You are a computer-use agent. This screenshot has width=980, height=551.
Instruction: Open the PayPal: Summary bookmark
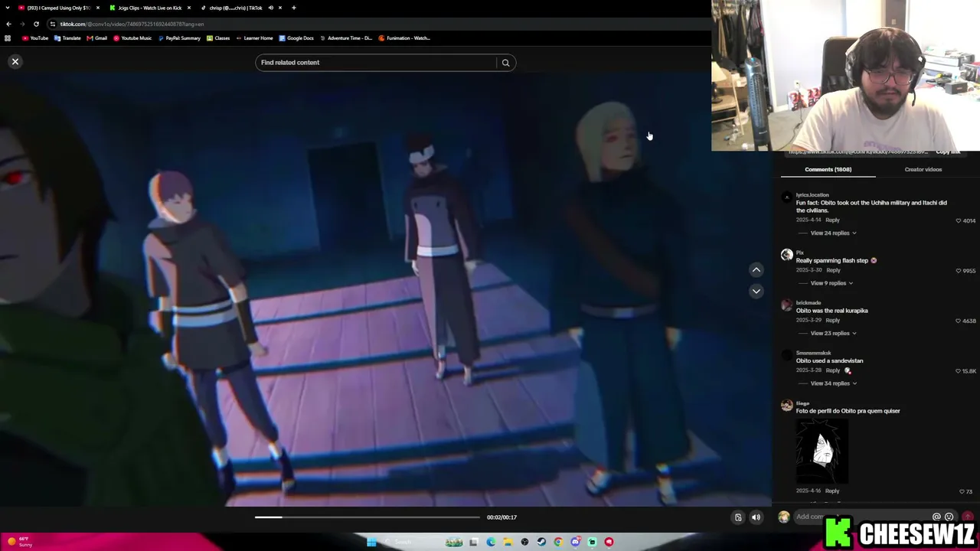(179, 38)
